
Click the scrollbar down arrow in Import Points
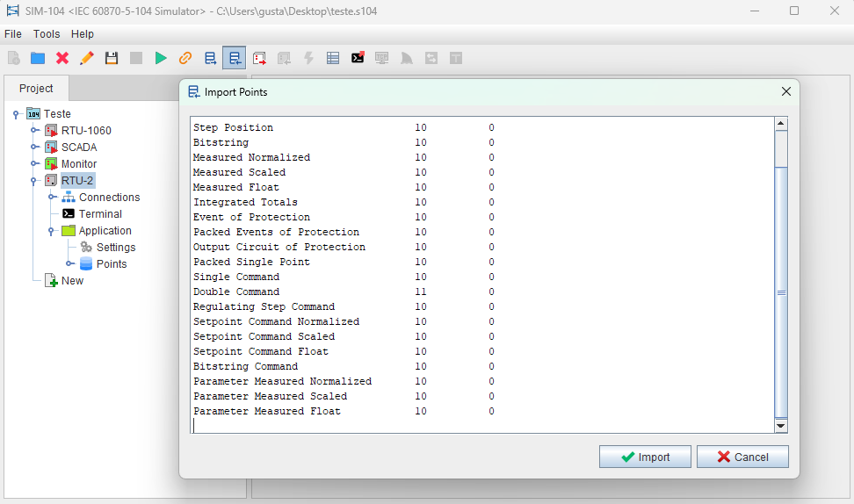780,426
